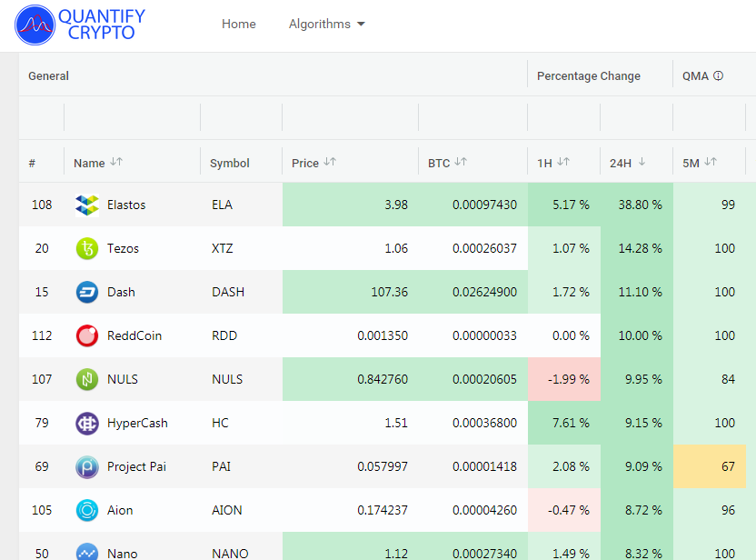Sort table by 24H percentage change

pos(642,162)
